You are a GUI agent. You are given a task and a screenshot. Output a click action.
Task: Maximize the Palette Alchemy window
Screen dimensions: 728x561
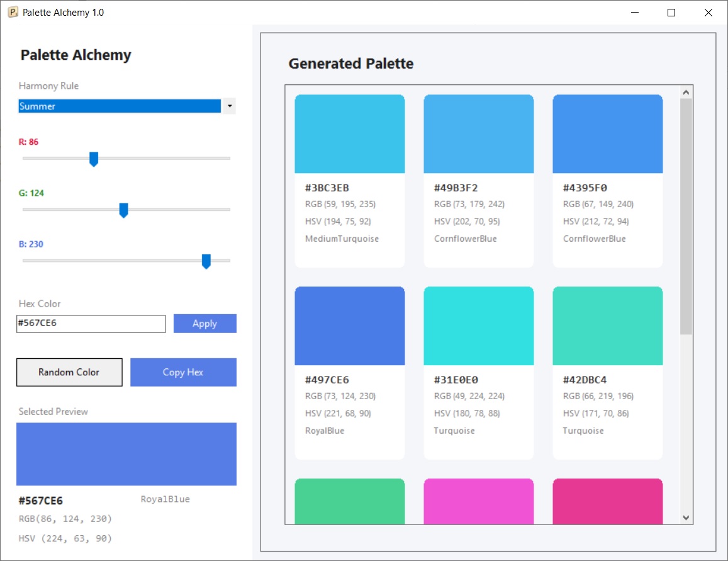tap(671, 13)
